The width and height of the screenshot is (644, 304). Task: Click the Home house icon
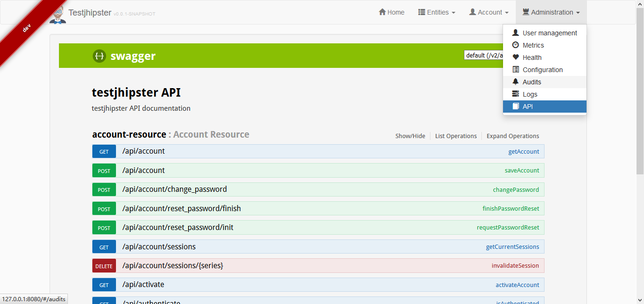[382, 12]
